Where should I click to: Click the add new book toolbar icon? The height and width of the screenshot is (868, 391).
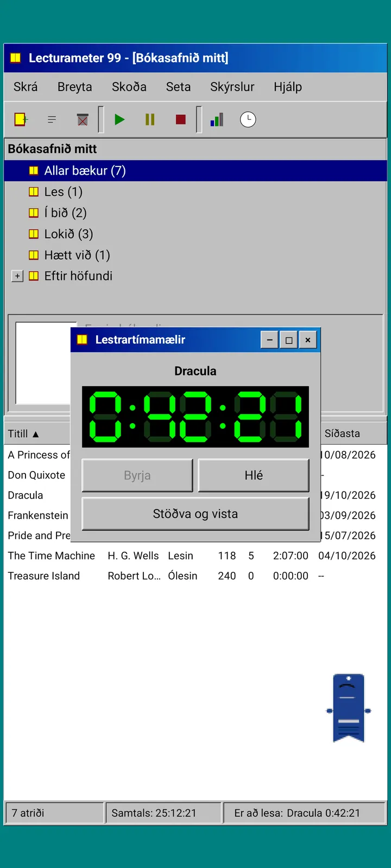tap(21, 119)
